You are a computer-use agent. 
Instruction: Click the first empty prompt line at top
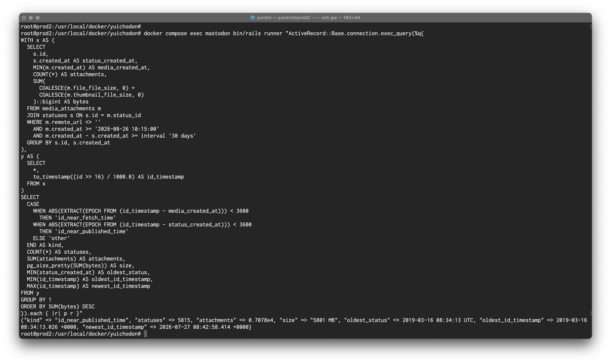coord(81,26)
